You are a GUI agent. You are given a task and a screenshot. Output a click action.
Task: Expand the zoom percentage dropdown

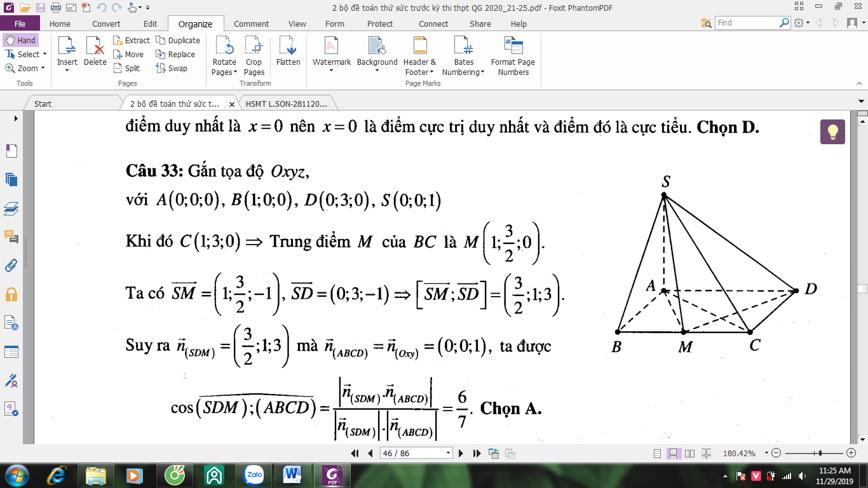[766, 454]
